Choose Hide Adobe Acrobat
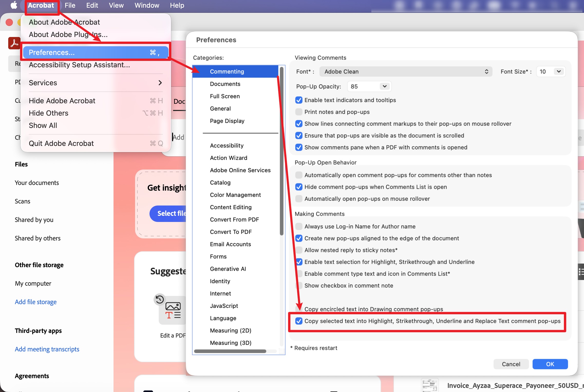 click(96, 101)
